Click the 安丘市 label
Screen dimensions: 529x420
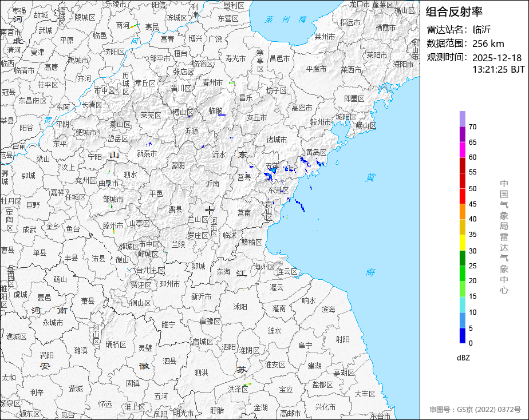coord(256,117)
